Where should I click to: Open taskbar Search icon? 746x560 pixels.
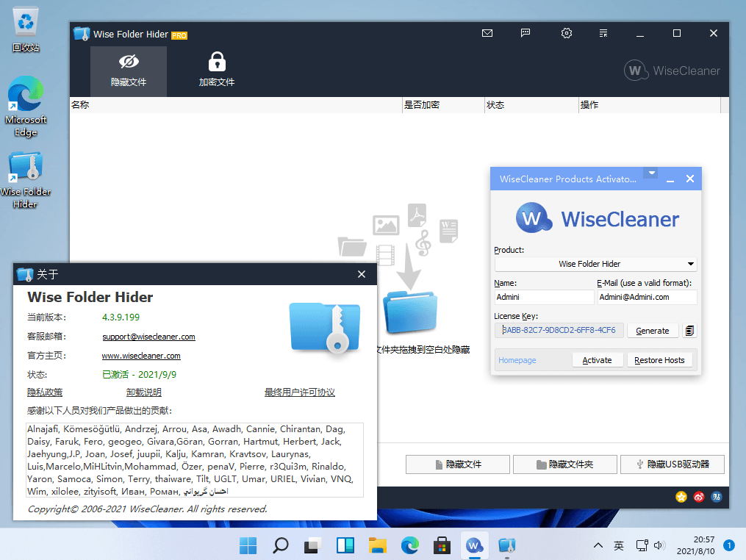(280, 545)
